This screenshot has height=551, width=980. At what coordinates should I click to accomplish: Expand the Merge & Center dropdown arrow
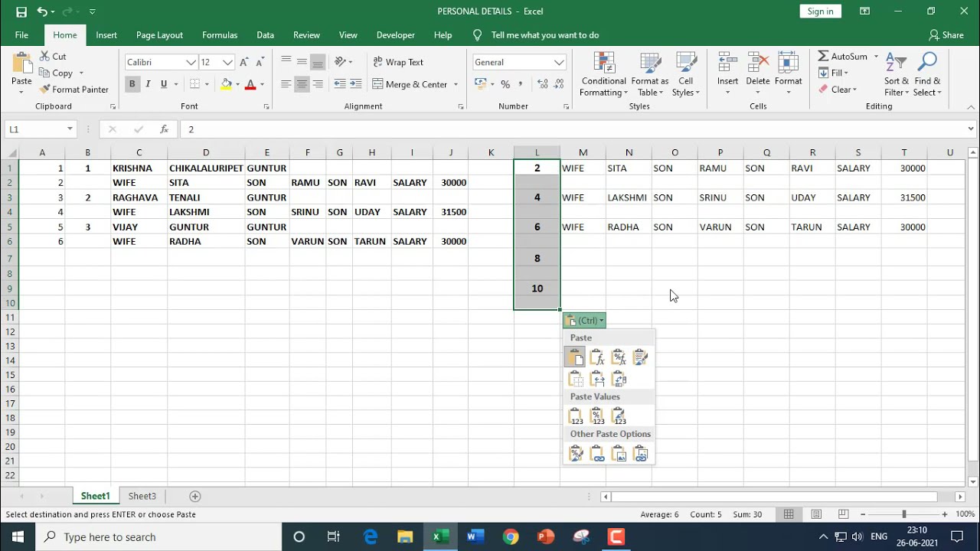click(456, 84)
